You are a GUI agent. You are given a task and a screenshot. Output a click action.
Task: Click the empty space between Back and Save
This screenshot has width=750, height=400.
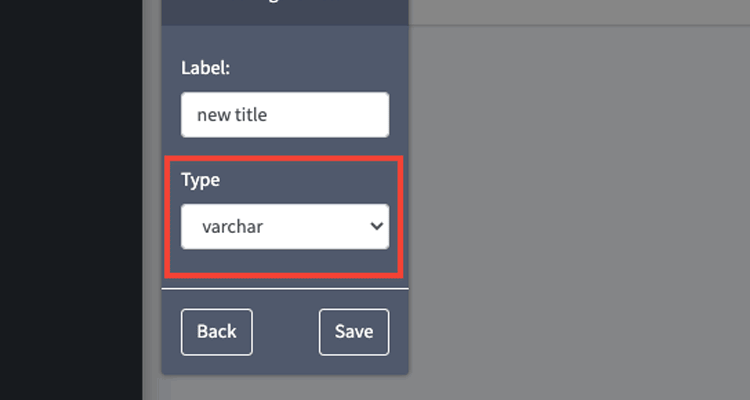286,332
